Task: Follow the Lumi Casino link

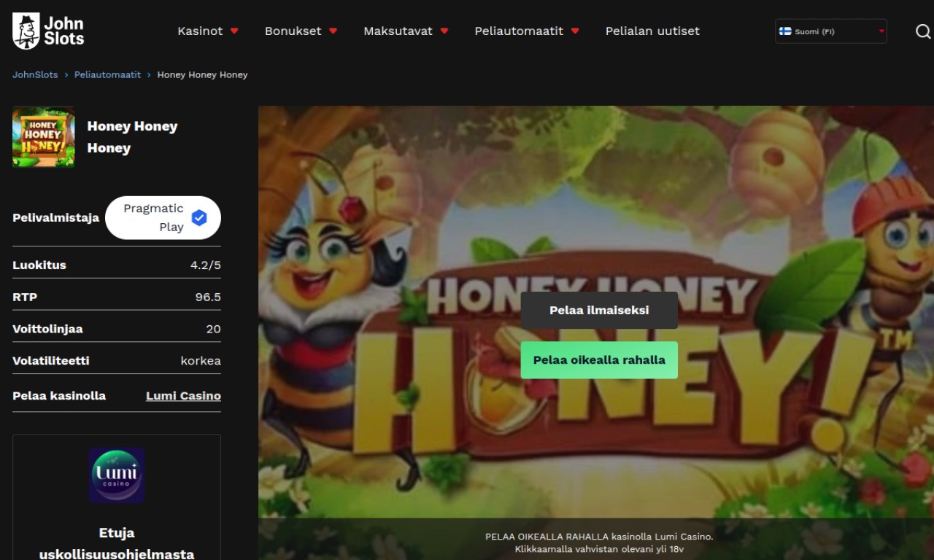Action: [x=183, y=396]
